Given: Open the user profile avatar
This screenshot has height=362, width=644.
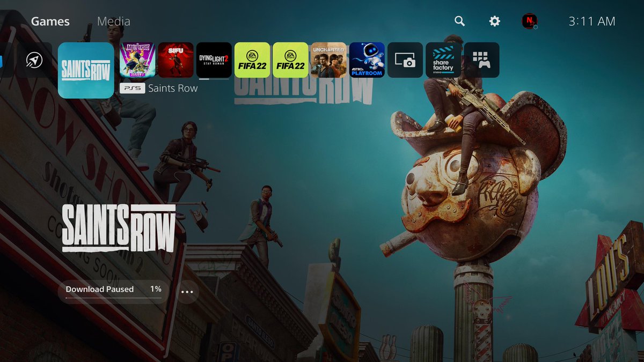Looking at the screenshot, I should (530, 21).
